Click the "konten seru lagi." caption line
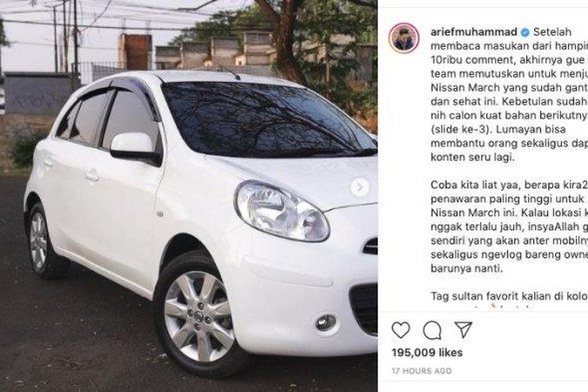Image resolution: width=588 pixels, height=392 pixels. pyautogui.click(x=473, y=157)
